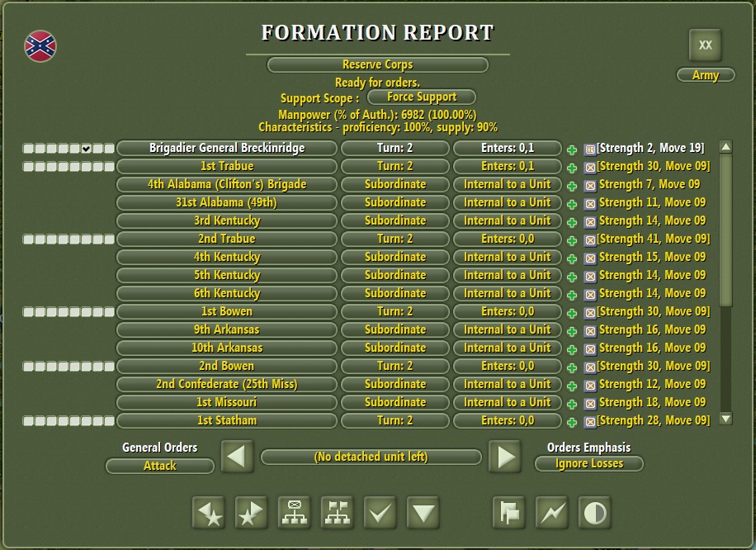The width and height of the screenshot is (756, 550).
Task: Toggle first box in 2nd Bowen row
Action: (28, 367)
